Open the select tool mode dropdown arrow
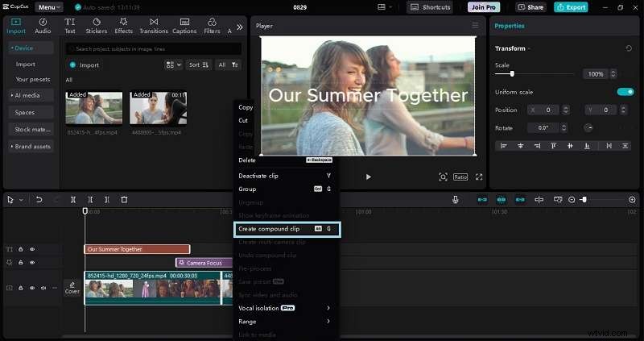This screenshot has width=644, height=341. pos(21,200)
